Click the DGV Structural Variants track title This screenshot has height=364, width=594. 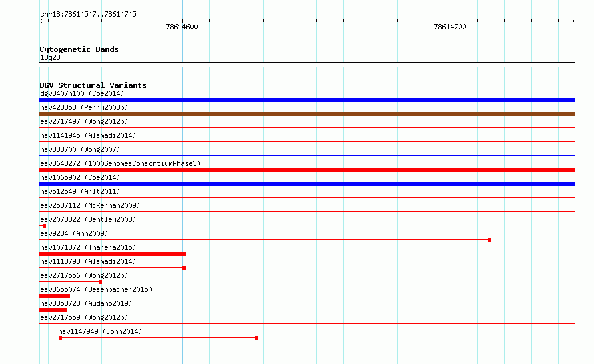click(93, 85)
